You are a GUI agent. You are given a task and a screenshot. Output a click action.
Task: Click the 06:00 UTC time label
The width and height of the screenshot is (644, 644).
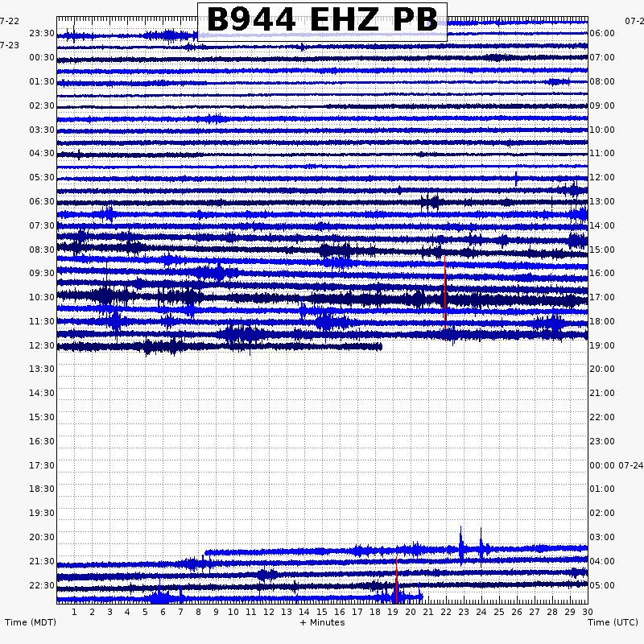[602, 33]
